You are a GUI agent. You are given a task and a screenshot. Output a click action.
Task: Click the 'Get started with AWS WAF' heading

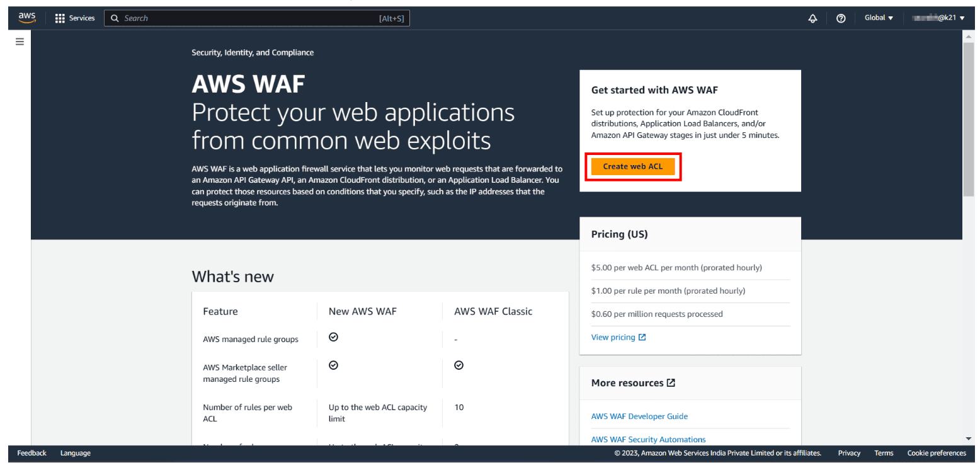coord(654,90)
